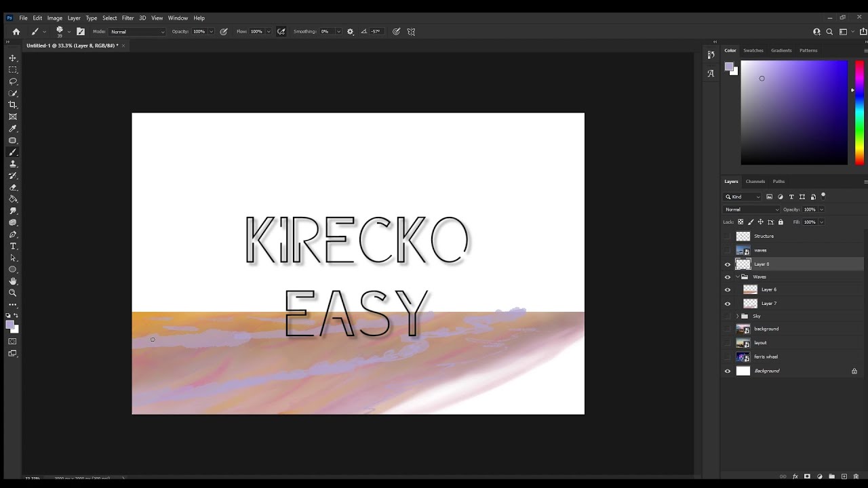
Task: Pick a hue on the color slider
Action: tap(859, 113)
